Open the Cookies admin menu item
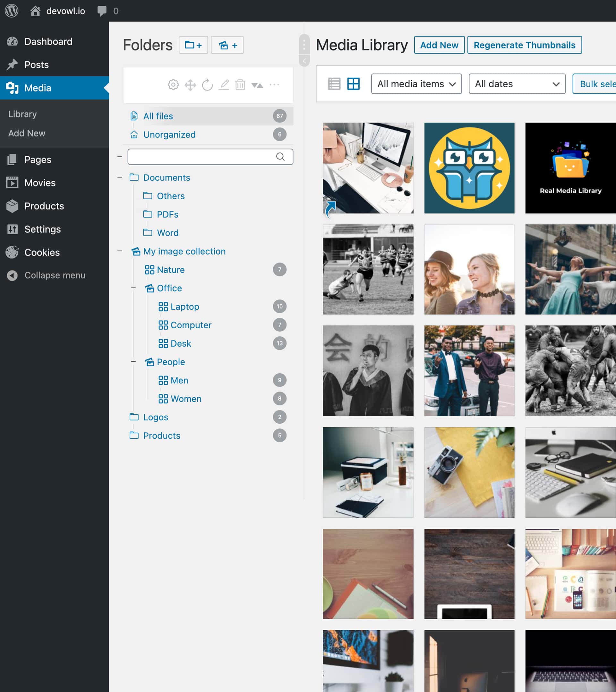616x692 pixels. (42, 252)
